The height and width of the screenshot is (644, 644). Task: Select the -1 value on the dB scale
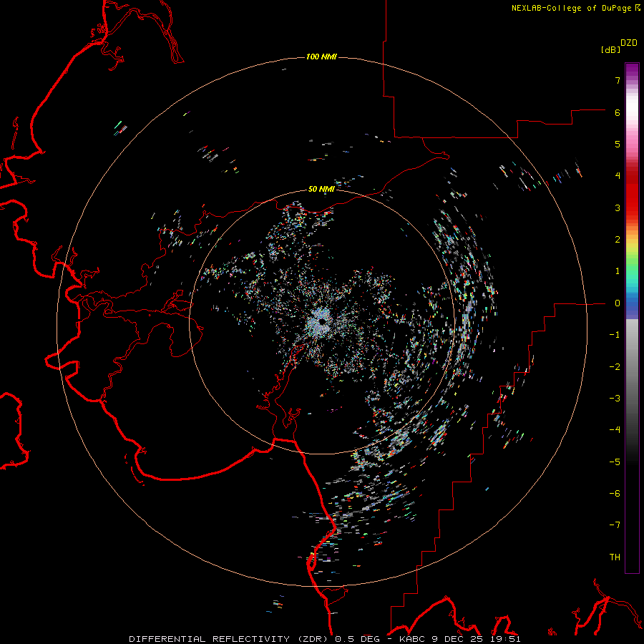pyautogui.click(x=615, y=335)
